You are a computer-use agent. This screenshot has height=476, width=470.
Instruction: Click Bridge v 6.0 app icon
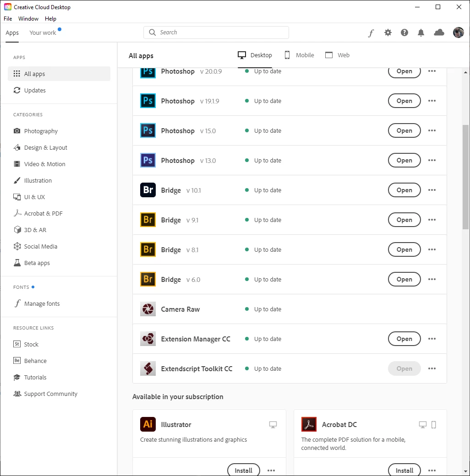[148, 279]
